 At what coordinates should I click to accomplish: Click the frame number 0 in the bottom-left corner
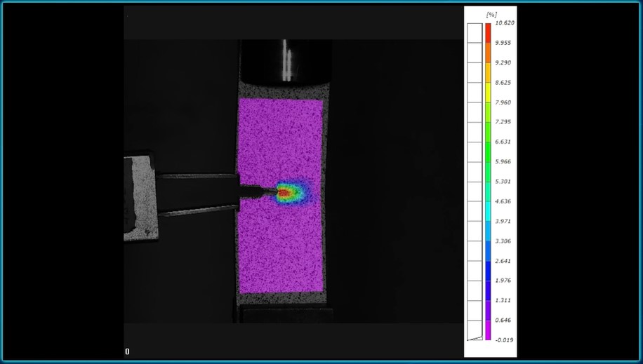point(127,352)
